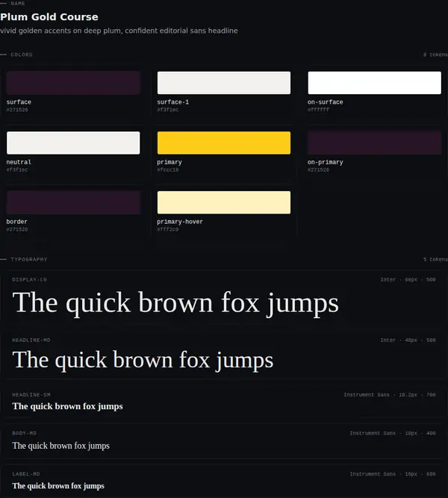Click the colors section token count
The image size is (448, 498).
(435, 55)
